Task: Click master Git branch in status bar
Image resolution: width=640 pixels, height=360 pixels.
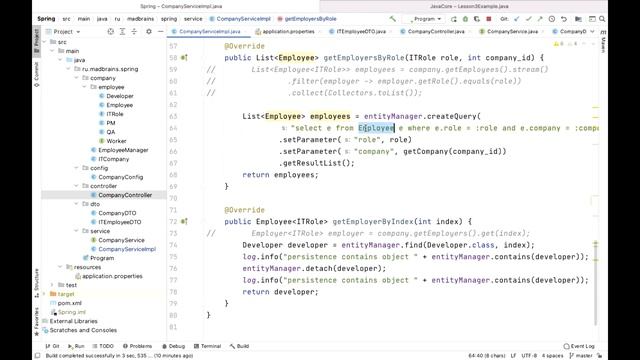Action: pyautogui.click(x=581, y=356)
